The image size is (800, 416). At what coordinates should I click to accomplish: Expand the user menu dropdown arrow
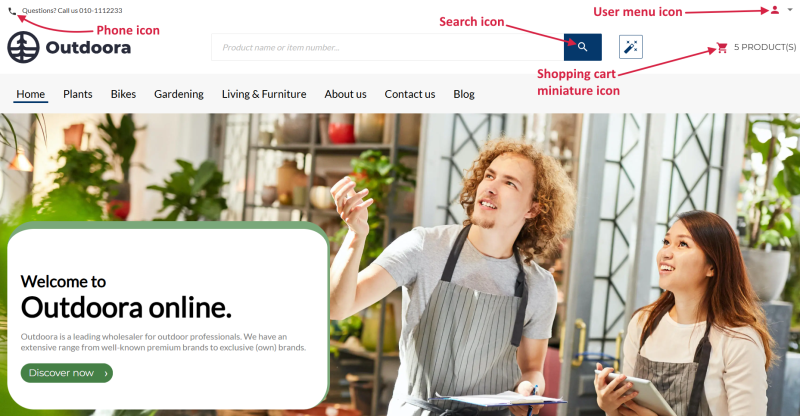point(790,10)
